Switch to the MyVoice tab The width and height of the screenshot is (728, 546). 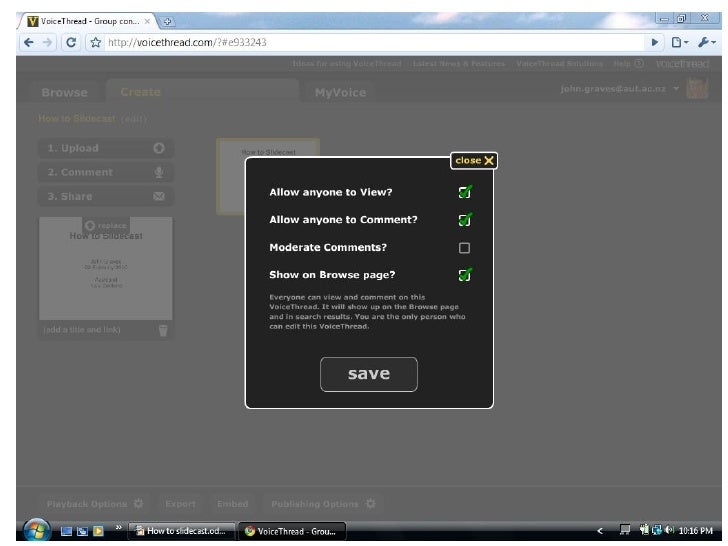point(340,93)
